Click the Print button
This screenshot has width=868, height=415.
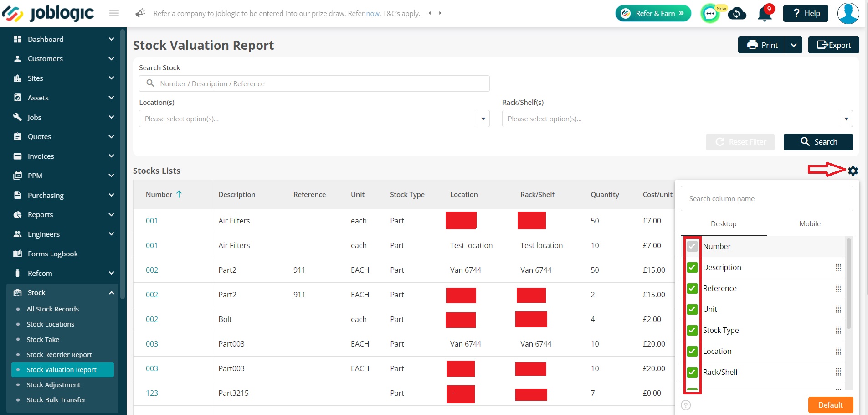(761, 45)
